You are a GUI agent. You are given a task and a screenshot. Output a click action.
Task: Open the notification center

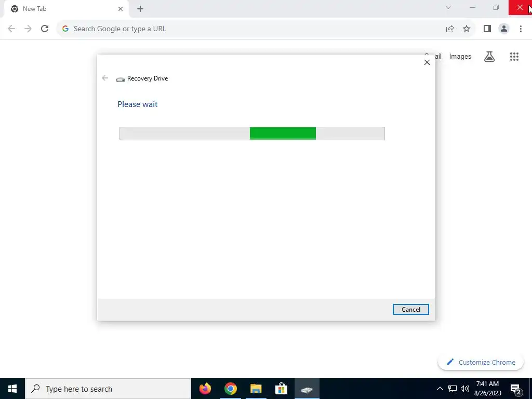(516, 389)
